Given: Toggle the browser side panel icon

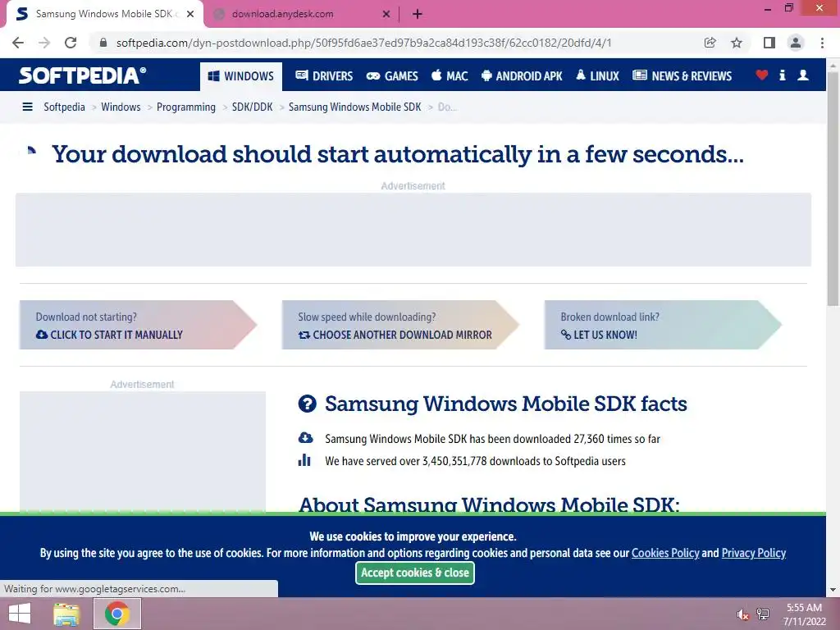Looking at the screenshot, I should click(769, 43).
